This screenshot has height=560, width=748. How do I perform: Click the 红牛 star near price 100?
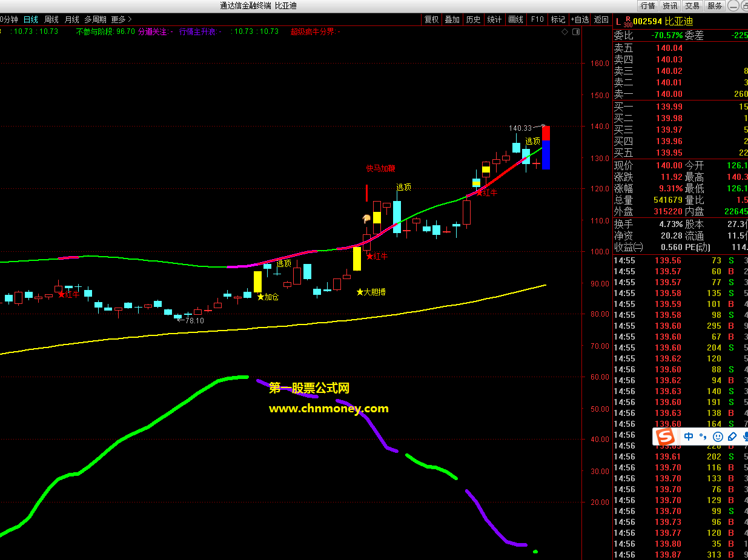tap(377, 257)
